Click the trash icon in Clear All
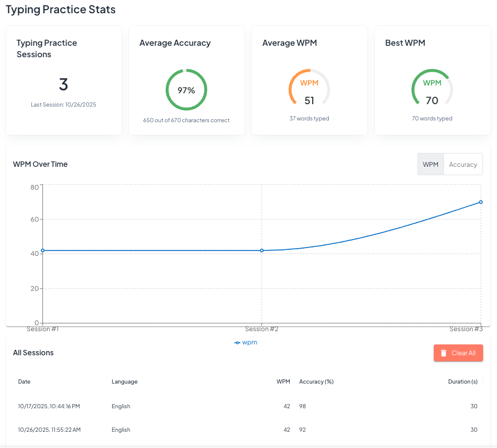The width and height of the screenshot is (497, 448). tap(443, 353)
